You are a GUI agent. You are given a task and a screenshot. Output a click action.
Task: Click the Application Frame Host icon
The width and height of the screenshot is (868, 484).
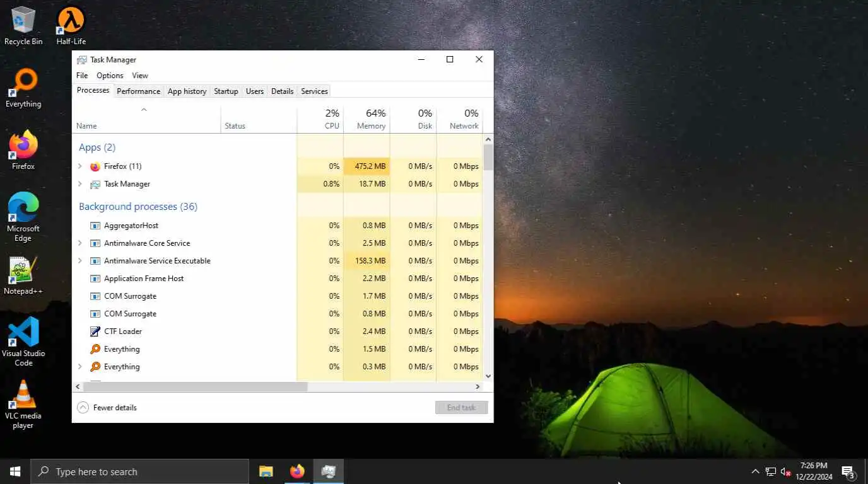coord(95,279)
